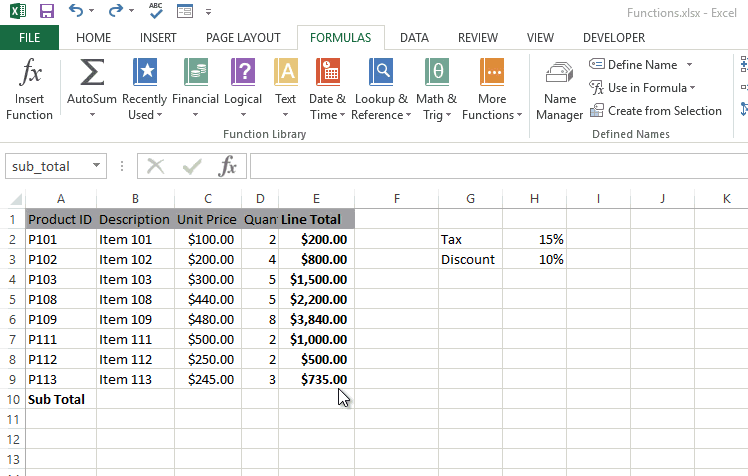The image size is (748, 476).
Task: Save the workbook from Quick Access toolbar
Action: pos(46,12)
